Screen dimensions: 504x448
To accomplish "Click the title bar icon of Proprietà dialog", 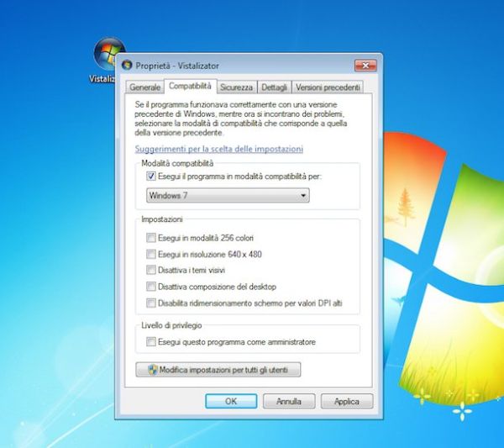I will point(127,65).
